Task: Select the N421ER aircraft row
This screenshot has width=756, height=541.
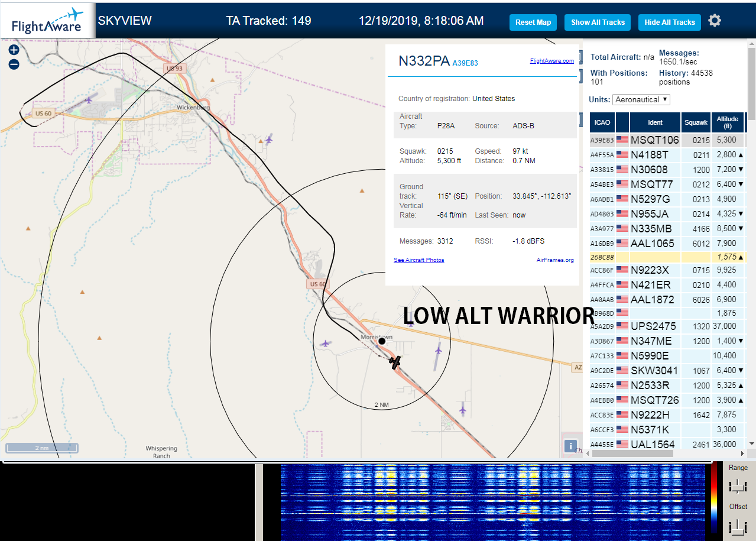Action: coord(667,285)
